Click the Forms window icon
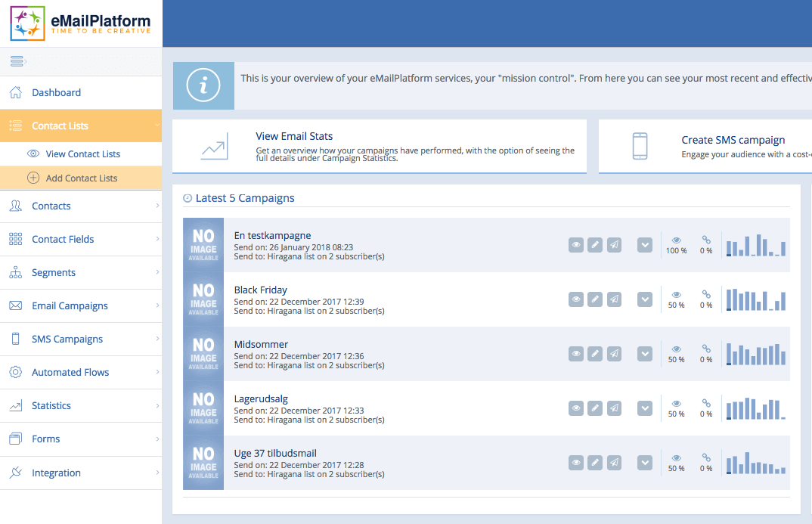 (x=16, y=439)
